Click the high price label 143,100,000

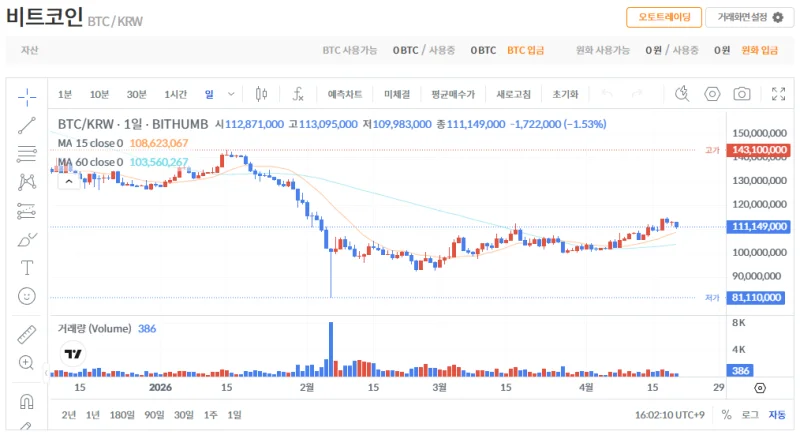click(759, 150)
